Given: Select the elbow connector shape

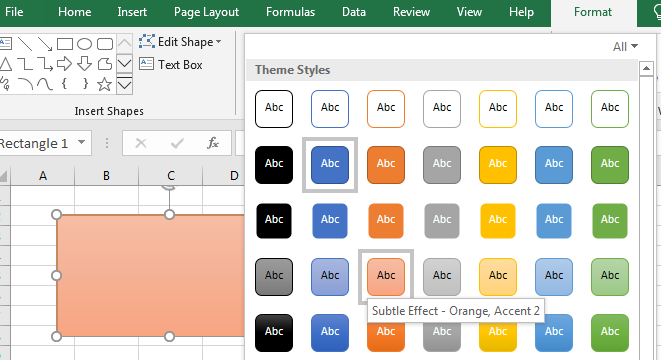Looking at the screenshot, I should point(25,64).
